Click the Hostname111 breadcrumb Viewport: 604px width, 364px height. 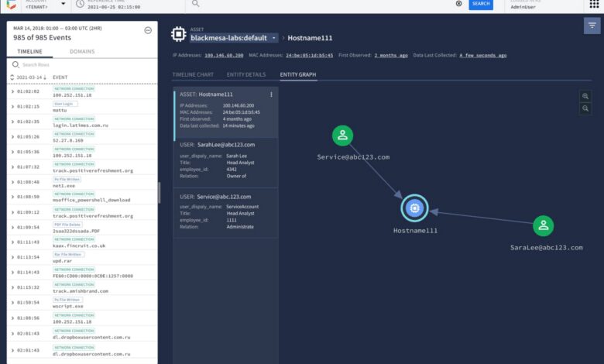[310, 38]
